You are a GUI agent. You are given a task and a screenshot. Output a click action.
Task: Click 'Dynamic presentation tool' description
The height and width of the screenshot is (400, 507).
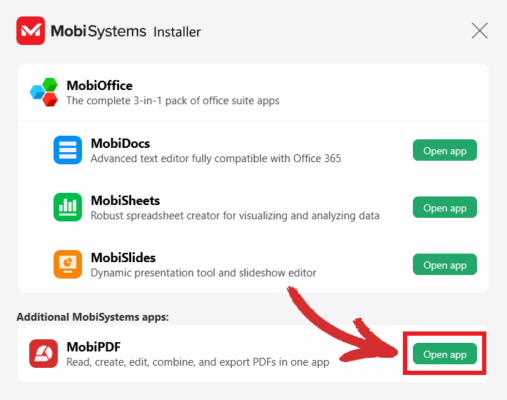coord(203,273)
